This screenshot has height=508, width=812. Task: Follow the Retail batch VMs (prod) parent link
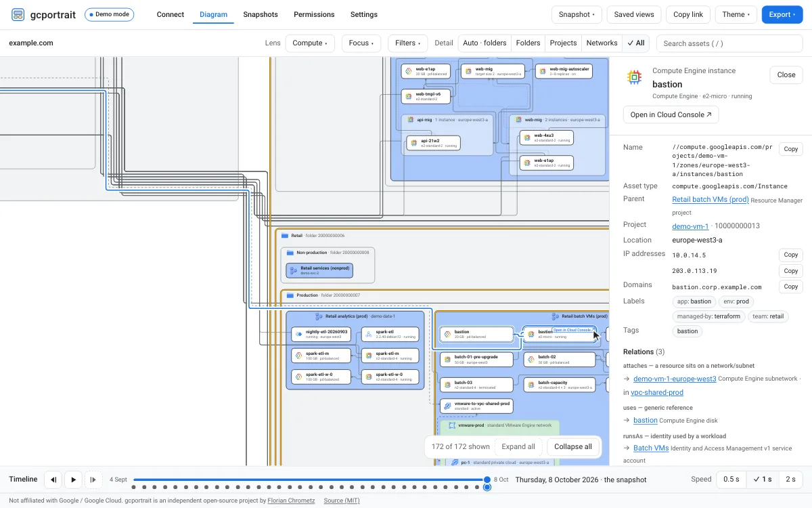(710, 200)
